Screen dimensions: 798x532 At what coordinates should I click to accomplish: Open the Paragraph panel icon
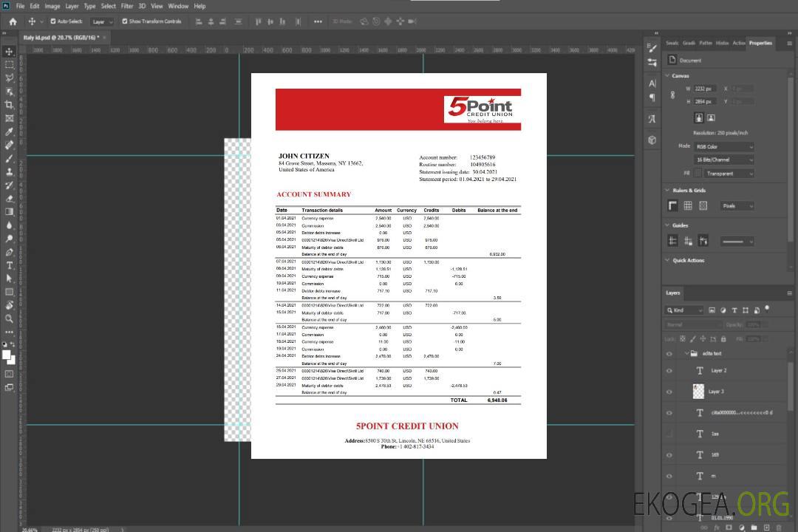click(652, 98)
